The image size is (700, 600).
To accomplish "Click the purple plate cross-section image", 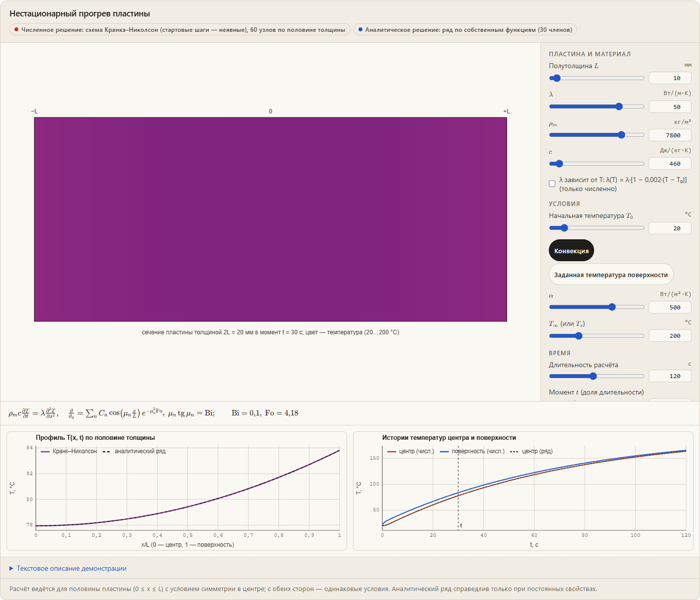I will tap(270, 219).
